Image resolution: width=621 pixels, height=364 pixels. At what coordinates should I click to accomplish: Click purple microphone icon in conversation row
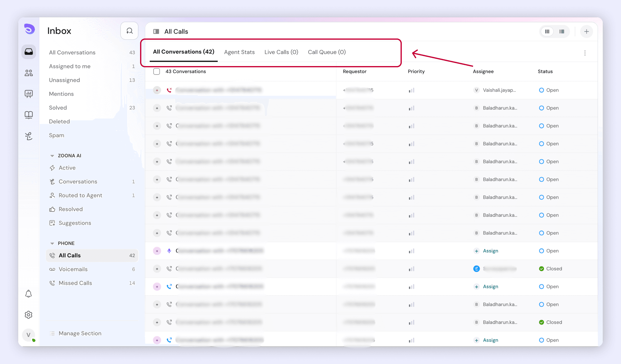[169, 251]
